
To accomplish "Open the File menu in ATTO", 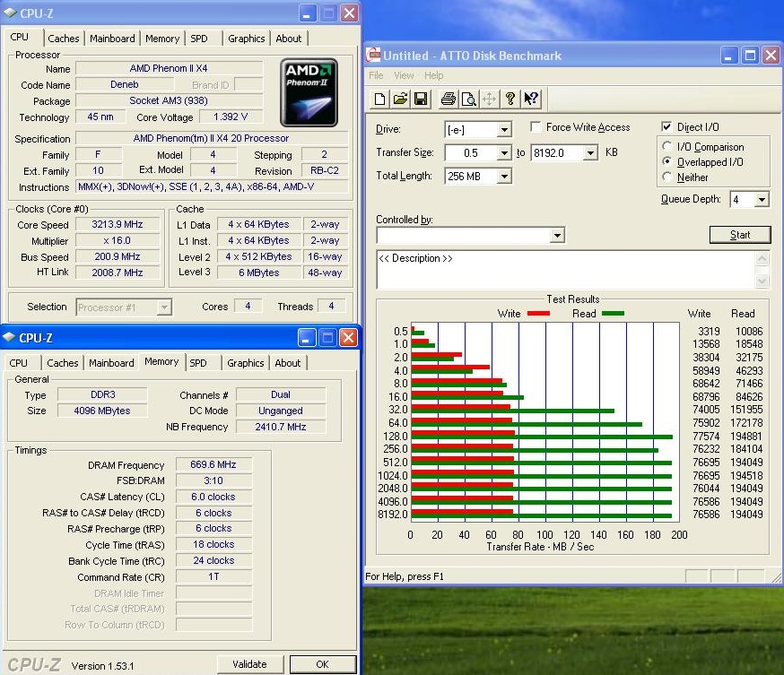I will click(x=376, y=75).
